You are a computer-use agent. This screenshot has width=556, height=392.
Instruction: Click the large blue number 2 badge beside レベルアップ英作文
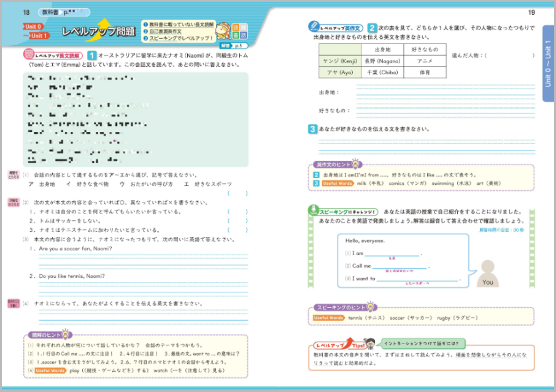tap(372, 28)
